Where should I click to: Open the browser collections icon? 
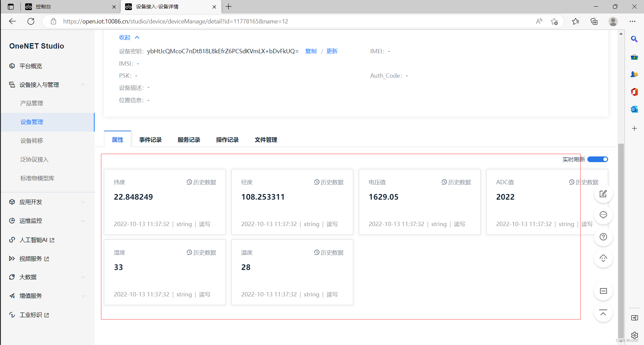[x=594, y=21]
